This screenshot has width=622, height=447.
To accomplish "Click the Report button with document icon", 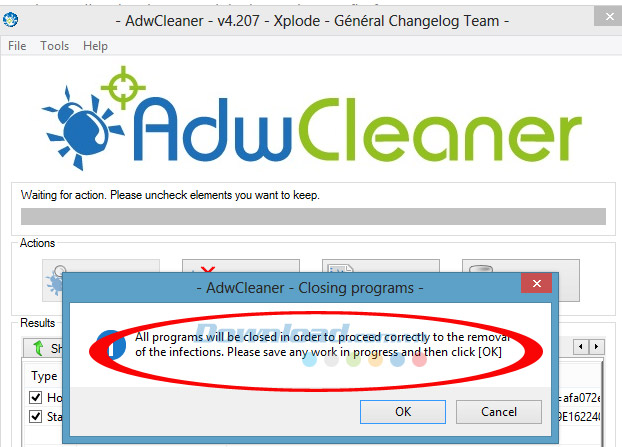I will click(x=380, y=266).
